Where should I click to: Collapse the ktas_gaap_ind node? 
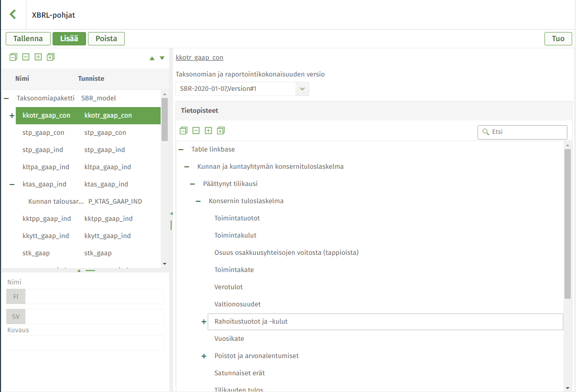tap(12, 184)
